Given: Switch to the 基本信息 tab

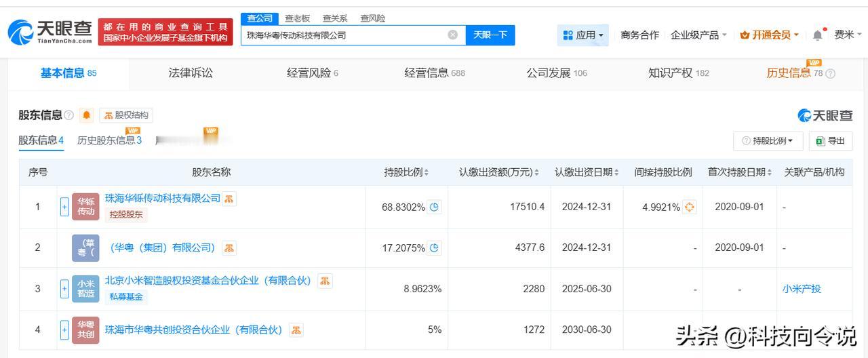Looking at the screenshot, I should (x=68, y=73).
